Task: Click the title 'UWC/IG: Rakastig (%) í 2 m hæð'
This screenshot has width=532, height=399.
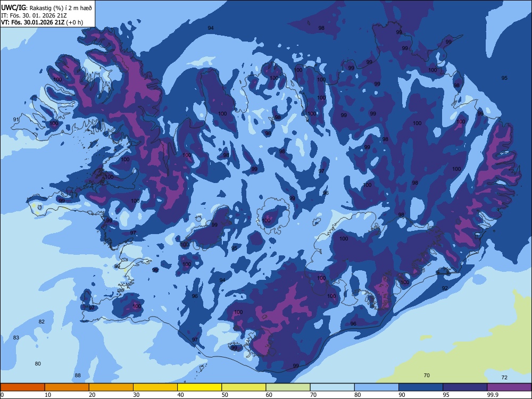Action: click(46, 7)
